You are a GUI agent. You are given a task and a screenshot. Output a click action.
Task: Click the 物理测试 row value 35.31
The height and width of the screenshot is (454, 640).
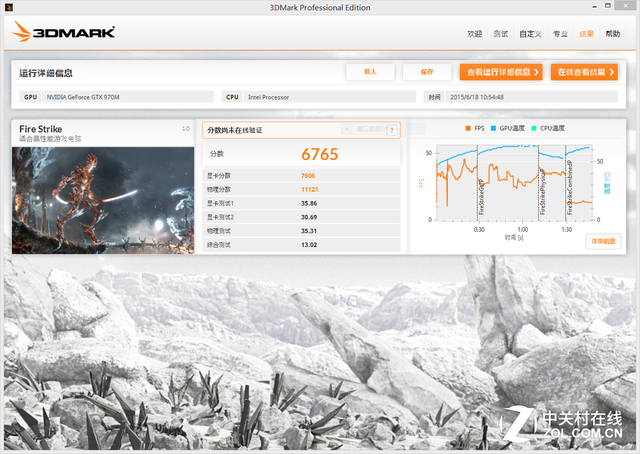309,231
